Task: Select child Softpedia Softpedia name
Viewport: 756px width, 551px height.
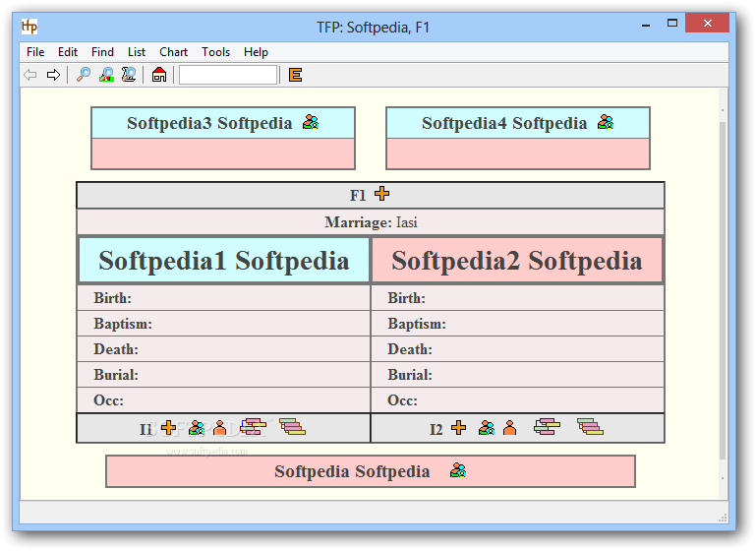Action: point(352,471)
